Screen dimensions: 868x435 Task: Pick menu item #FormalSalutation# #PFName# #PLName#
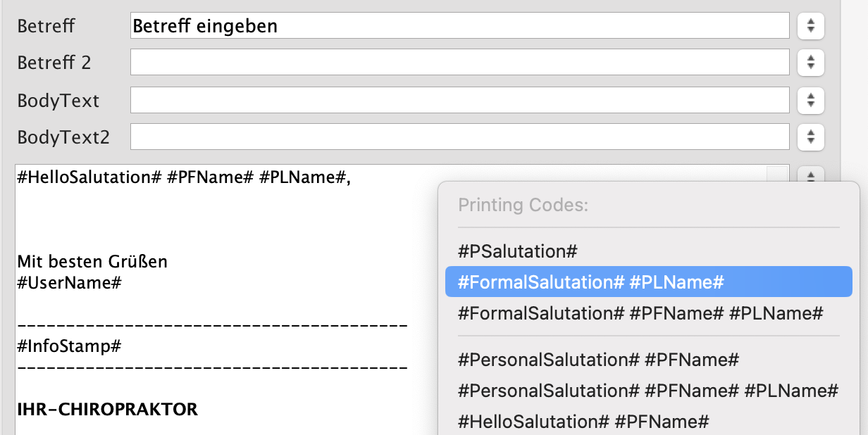[640, 313]
